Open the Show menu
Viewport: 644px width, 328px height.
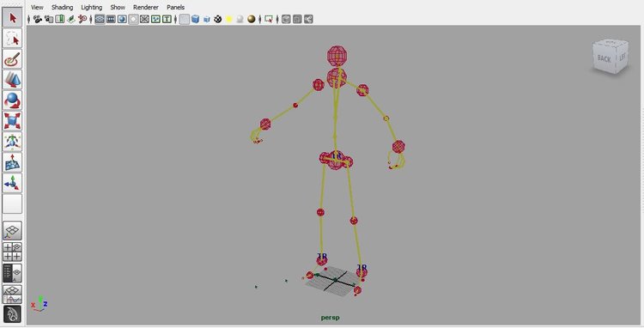pos(118,8)
